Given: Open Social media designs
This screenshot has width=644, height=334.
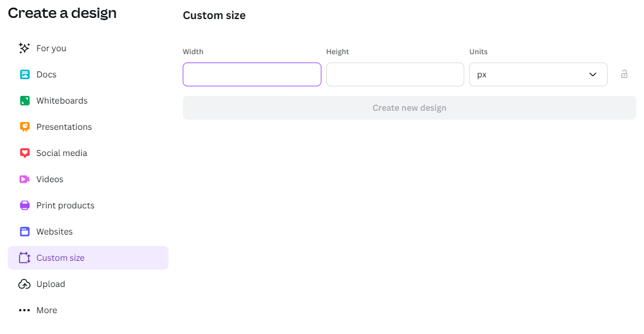Looking at the screenshot, I should click(88, 153).
